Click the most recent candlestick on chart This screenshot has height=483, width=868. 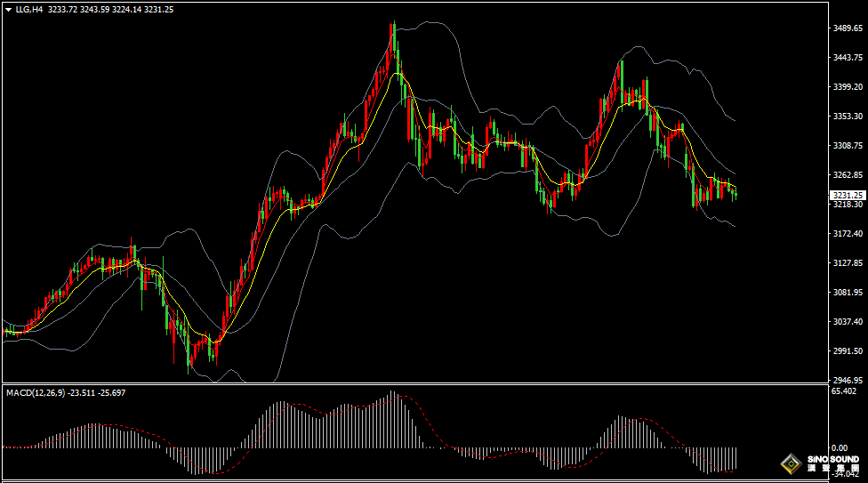coord(735,193)
